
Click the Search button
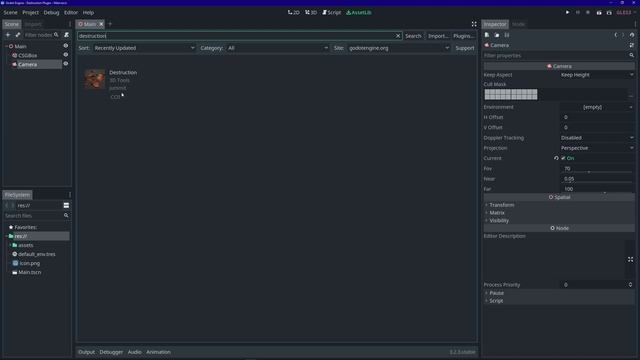coord(413,36)
